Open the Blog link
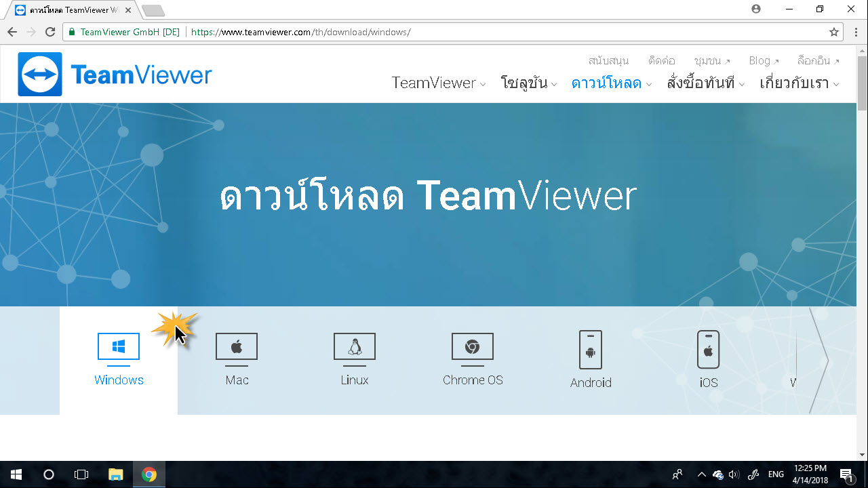Viewport: 868px width, 488px height. 764,60
